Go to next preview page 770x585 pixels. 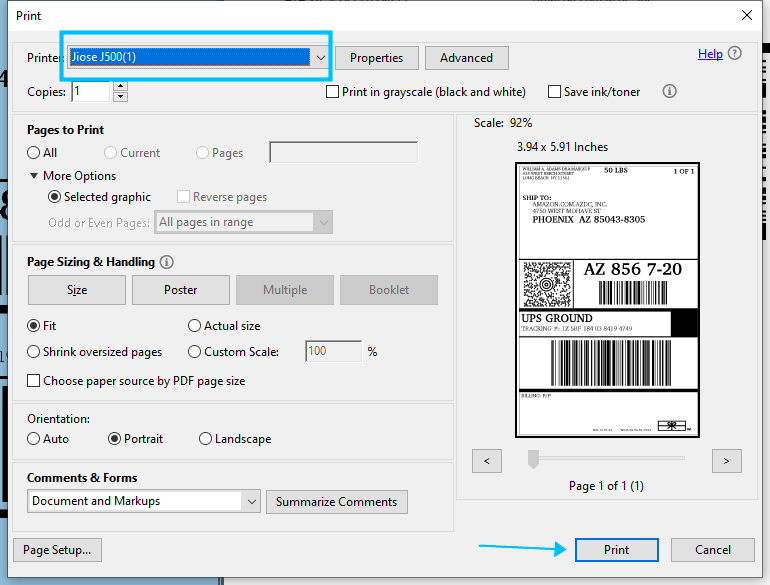point(727,461)
